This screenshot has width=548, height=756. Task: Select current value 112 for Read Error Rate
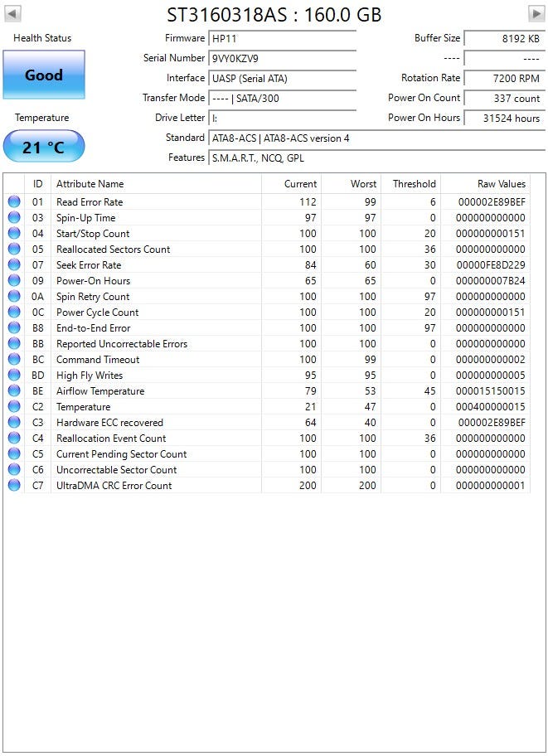pos(308,202)
